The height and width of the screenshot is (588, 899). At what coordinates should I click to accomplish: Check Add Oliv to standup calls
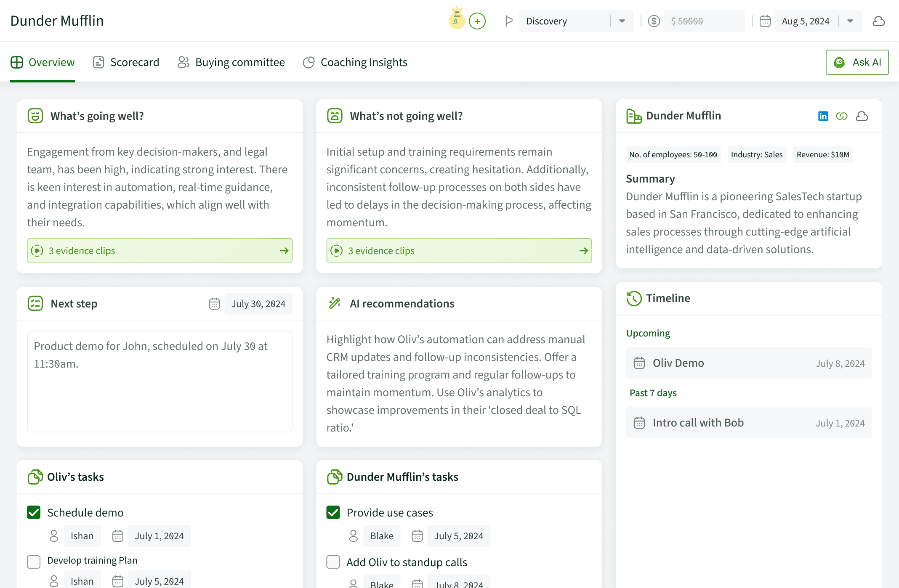(333, 562)
